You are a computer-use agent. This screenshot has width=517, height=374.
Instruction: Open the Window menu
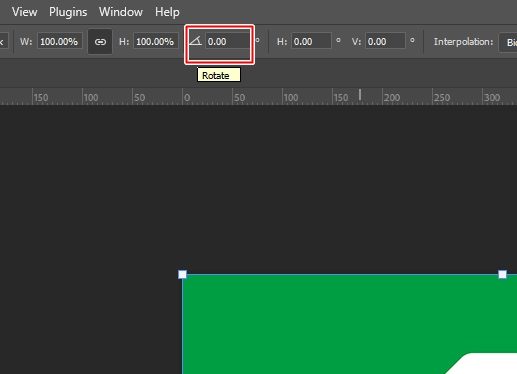tap(121, 12)
